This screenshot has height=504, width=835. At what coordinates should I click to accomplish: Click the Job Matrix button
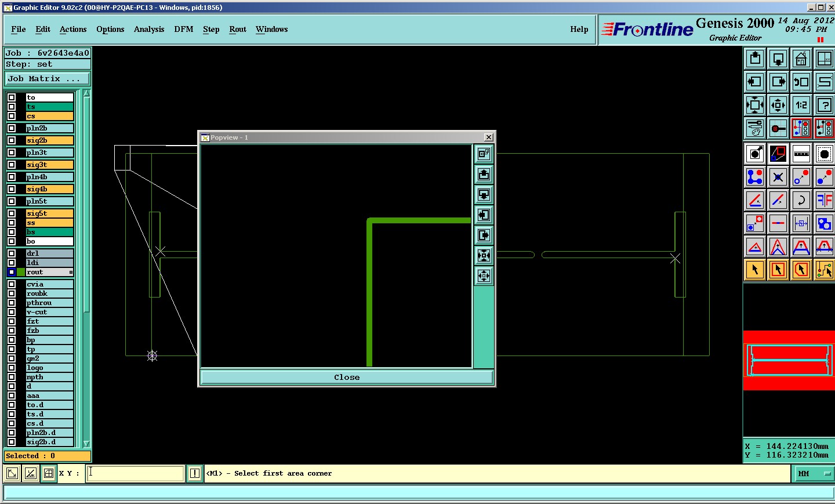point(48,78)
